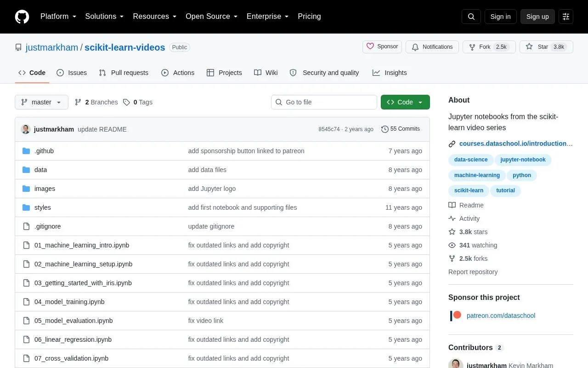
Task: View 341 watching link
Action: (x=473, y=245)
